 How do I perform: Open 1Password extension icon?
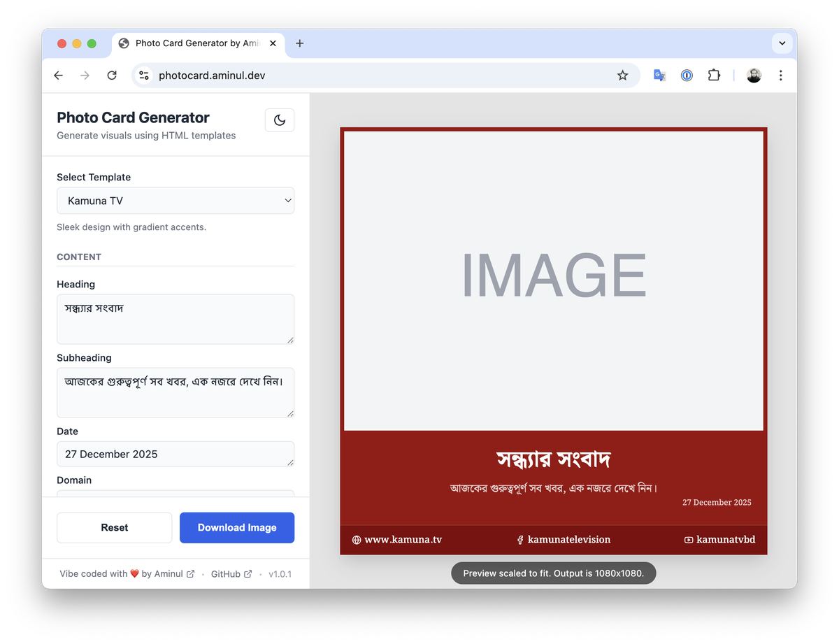[687, 76]
